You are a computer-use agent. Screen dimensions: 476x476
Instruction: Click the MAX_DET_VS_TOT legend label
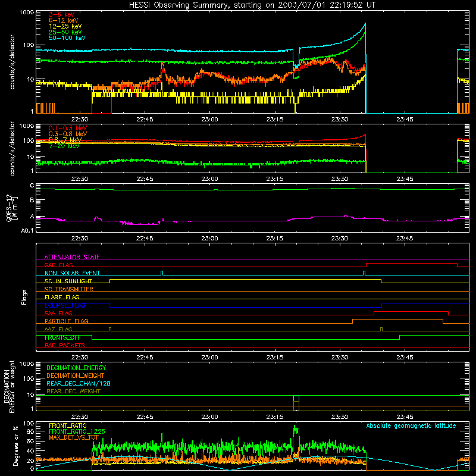74,437
